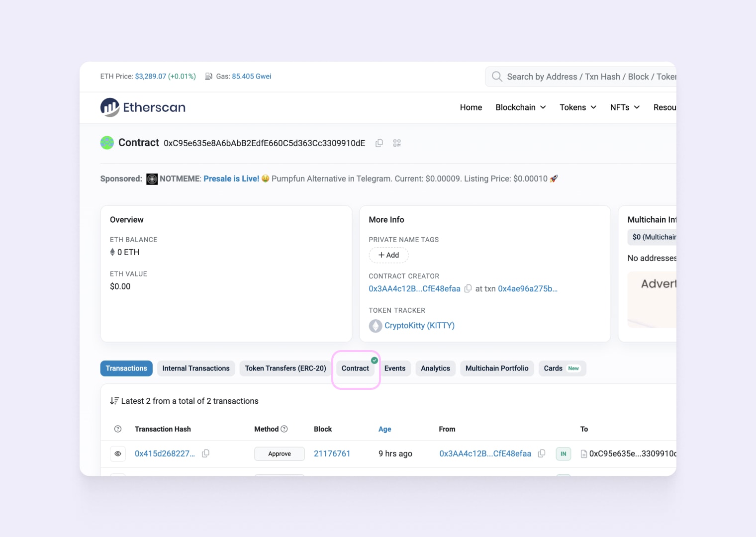Click the KITTY token tracker icon
Screen dimensions: 756x537
[x=376, y=326]
